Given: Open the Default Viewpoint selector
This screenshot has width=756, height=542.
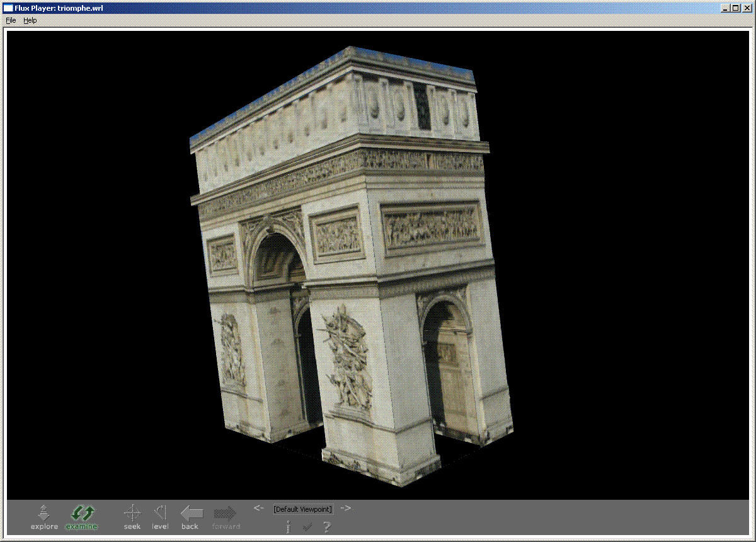Looking at the screenshot, I should click(x=302, y=509).
